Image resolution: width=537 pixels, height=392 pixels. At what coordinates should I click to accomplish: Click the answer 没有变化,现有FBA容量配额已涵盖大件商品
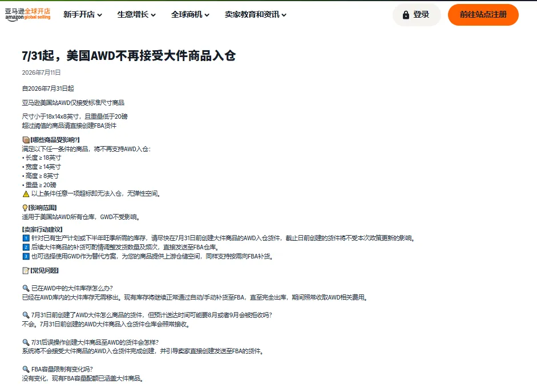(83, 378)
